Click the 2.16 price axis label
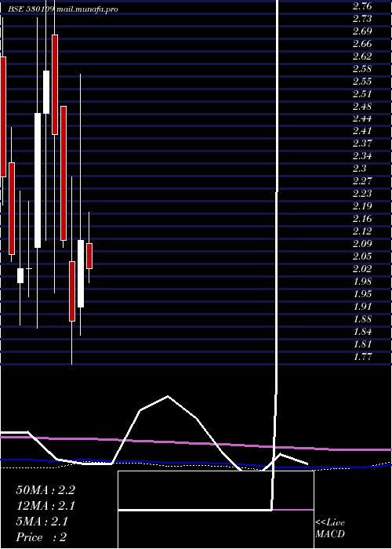The width and height of the screenshot is (392, 549). click(x=362, y=219)
